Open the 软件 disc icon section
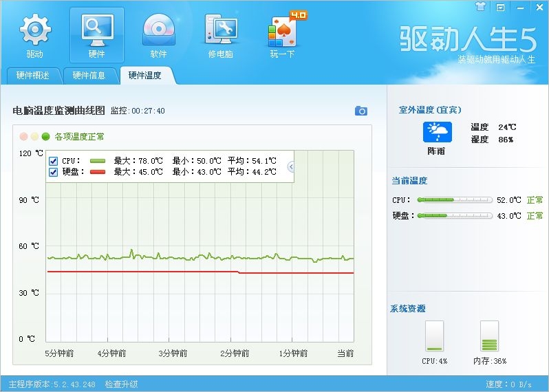This screenshot has width=549, height=392. [158, 35]
